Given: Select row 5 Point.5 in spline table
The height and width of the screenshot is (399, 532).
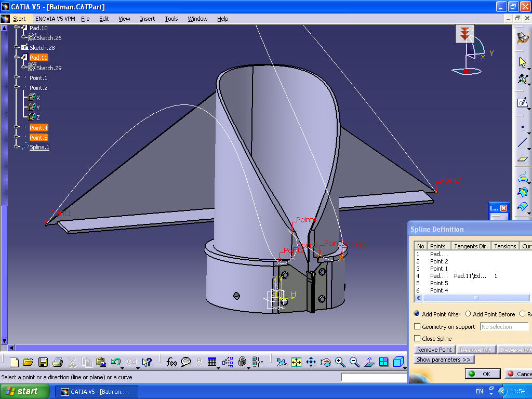Looking at the screenshot, I should (x=473, y=283).
